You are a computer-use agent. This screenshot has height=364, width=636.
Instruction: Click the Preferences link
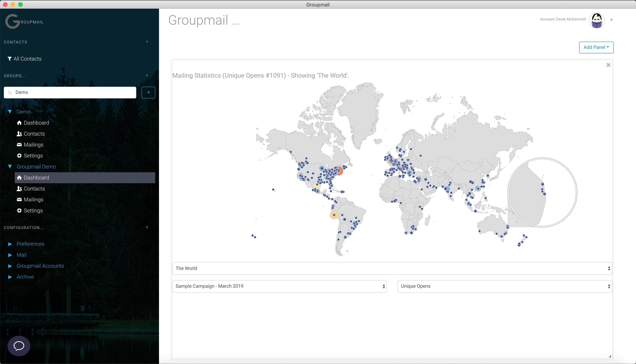coord(30,244)
